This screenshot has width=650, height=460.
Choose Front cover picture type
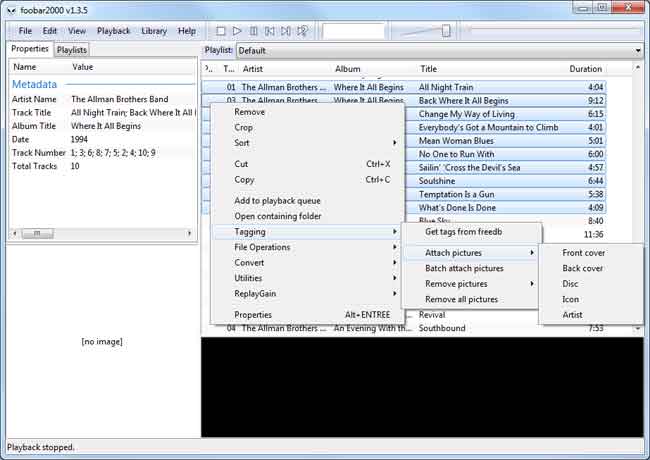(591, 253)
